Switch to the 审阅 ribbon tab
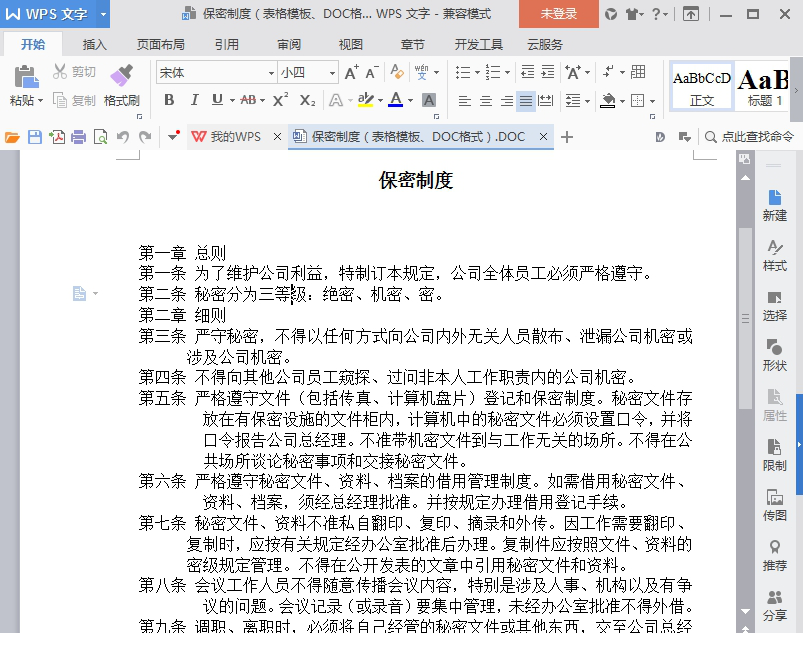Screen dimensions: 803x658 pos(289,45)
